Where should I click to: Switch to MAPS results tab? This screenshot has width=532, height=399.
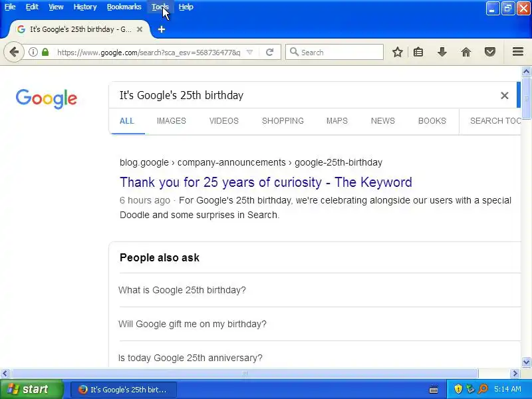pos(337,121)
